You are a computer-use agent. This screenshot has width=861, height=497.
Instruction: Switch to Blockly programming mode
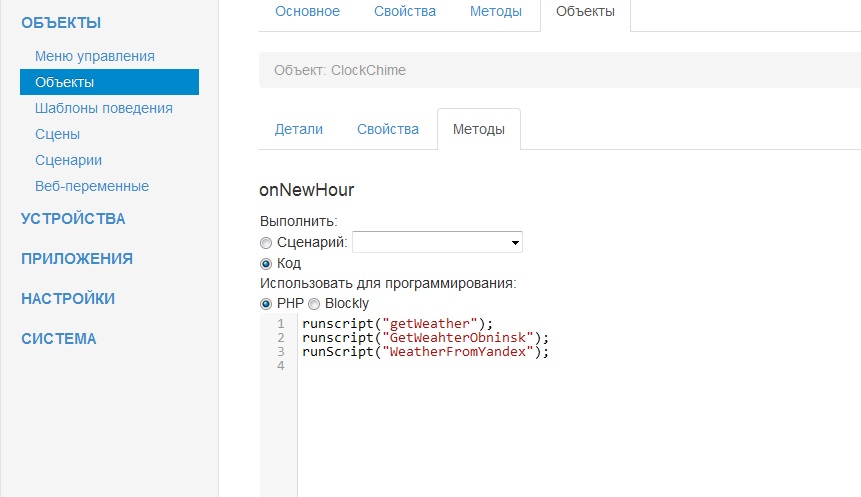coord(314,304)
